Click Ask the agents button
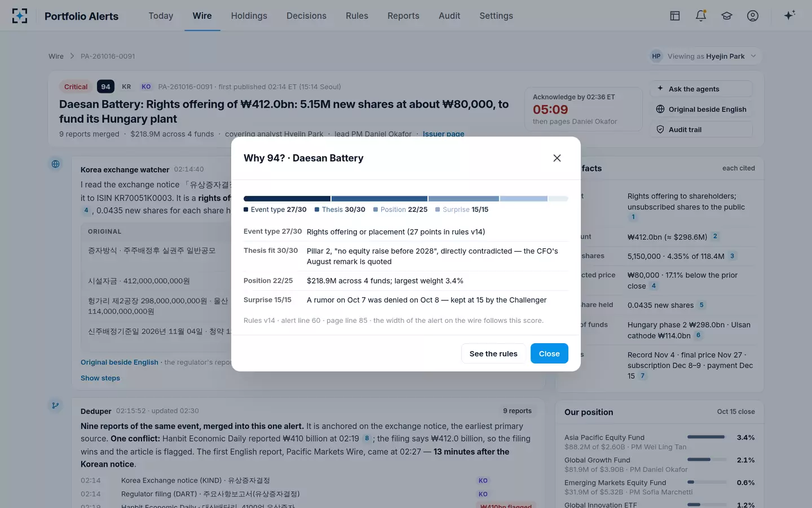Screen dimensions: 812x508 click(701, 89)
